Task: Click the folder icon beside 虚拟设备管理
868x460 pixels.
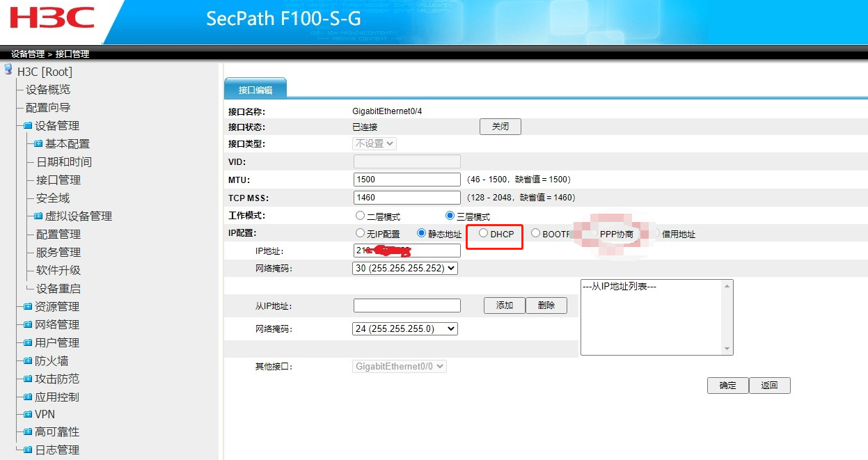Action: click(x=38, y=216)
